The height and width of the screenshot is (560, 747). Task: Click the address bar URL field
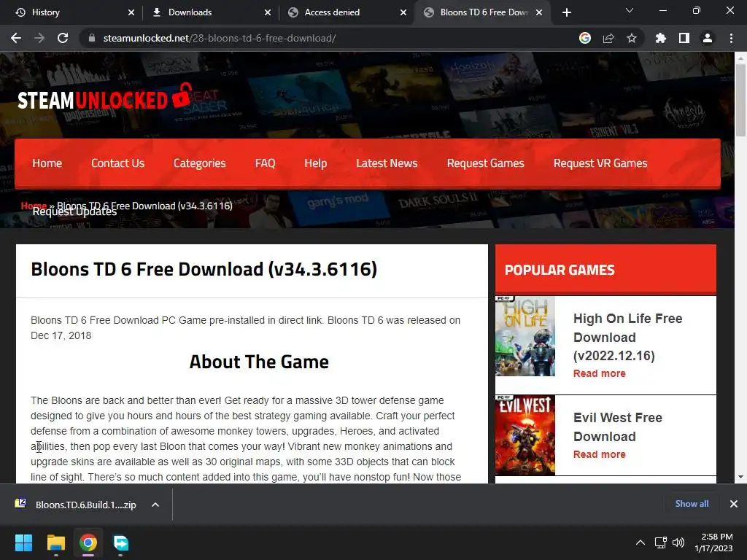coord(333,38)
